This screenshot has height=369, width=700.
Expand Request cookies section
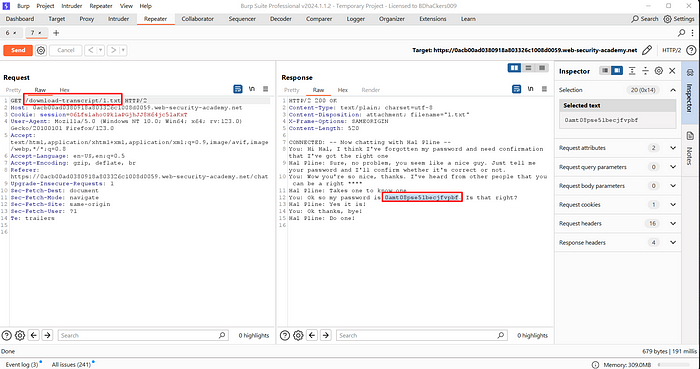point(673,205)
